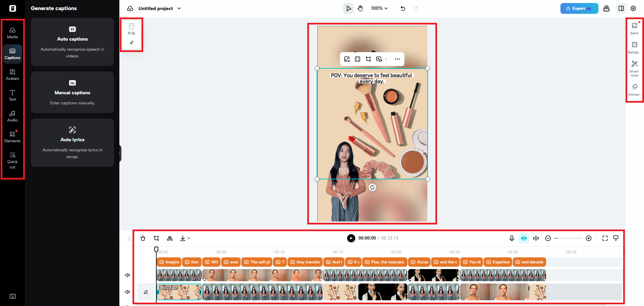
Task: Select the Quick cut tool
Action: tap(12, 160)
